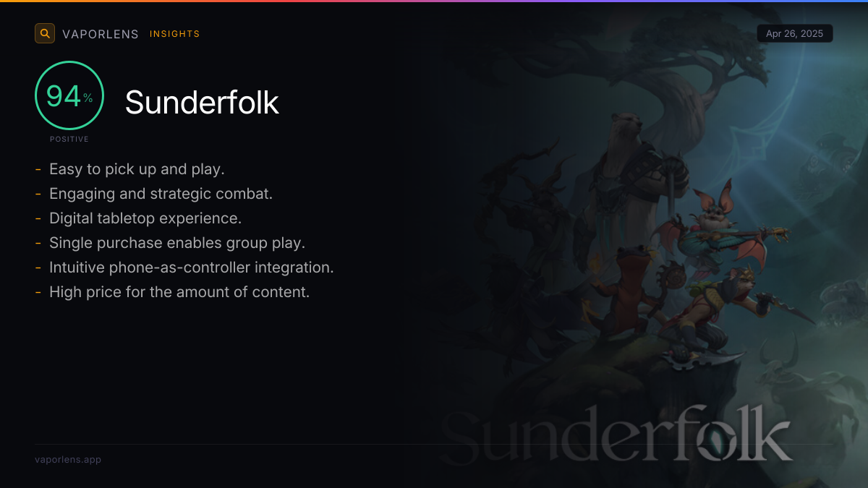The height and width of the screenshot is (488, 868).
Task: Open the vaporlens.app footer link
Action: 68,459
